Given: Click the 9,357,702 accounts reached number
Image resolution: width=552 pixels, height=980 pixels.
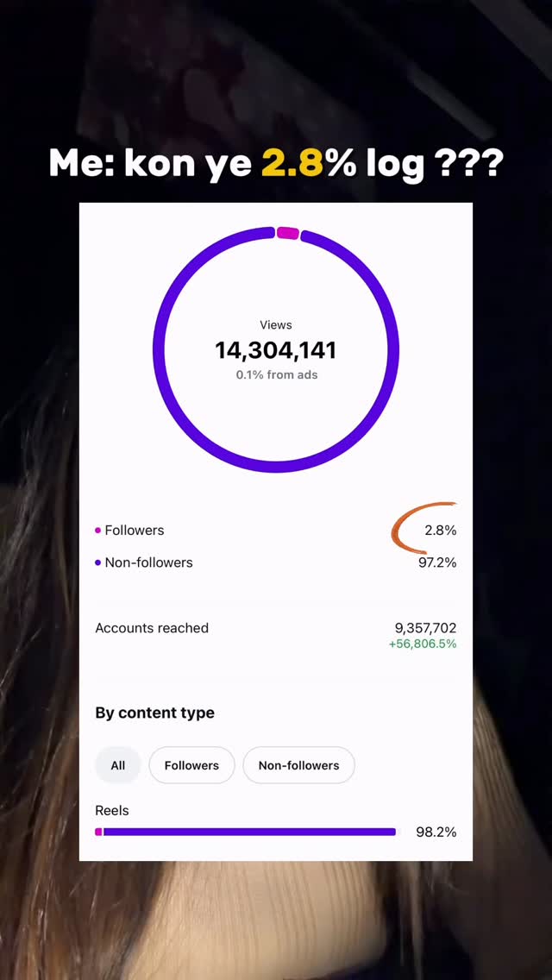Looking at the screenshot, I should point(426,628).
